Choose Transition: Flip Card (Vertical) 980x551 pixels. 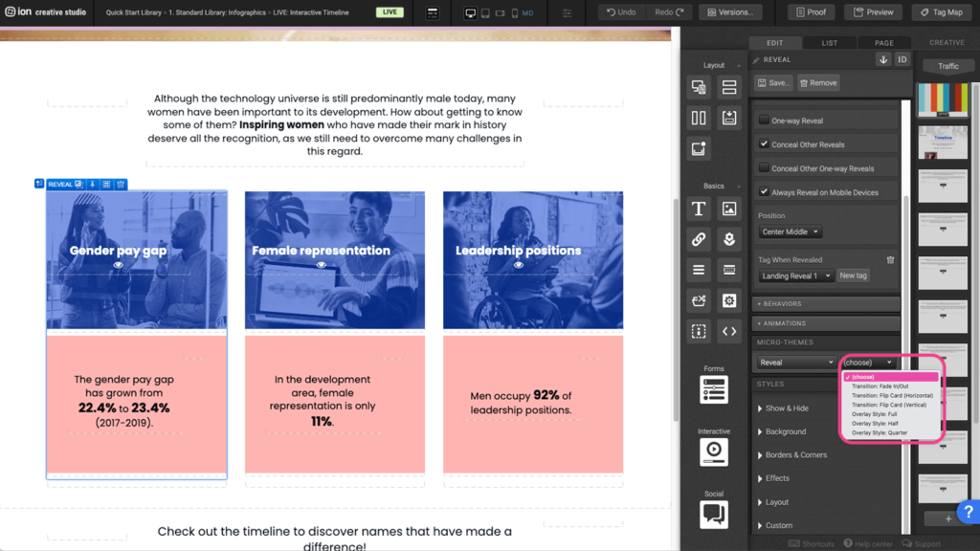tap(891, 405)
